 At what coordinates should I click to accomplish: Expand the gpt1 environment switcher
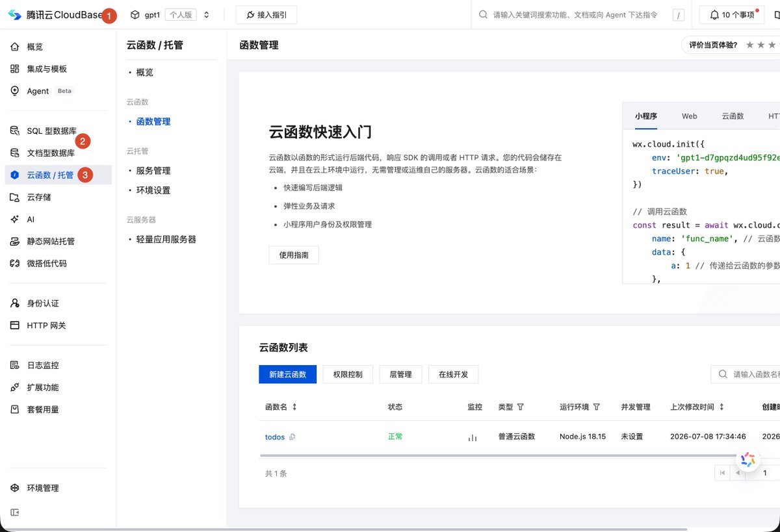tap(207, 14)
